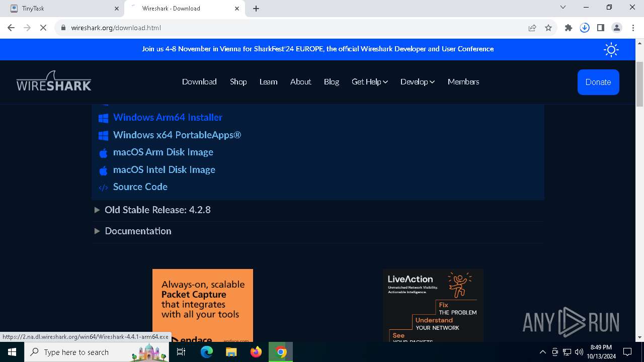Close the Wireshark Download tab
The width and height of the screenshot is (644, 362).
(x=237, y=9)
